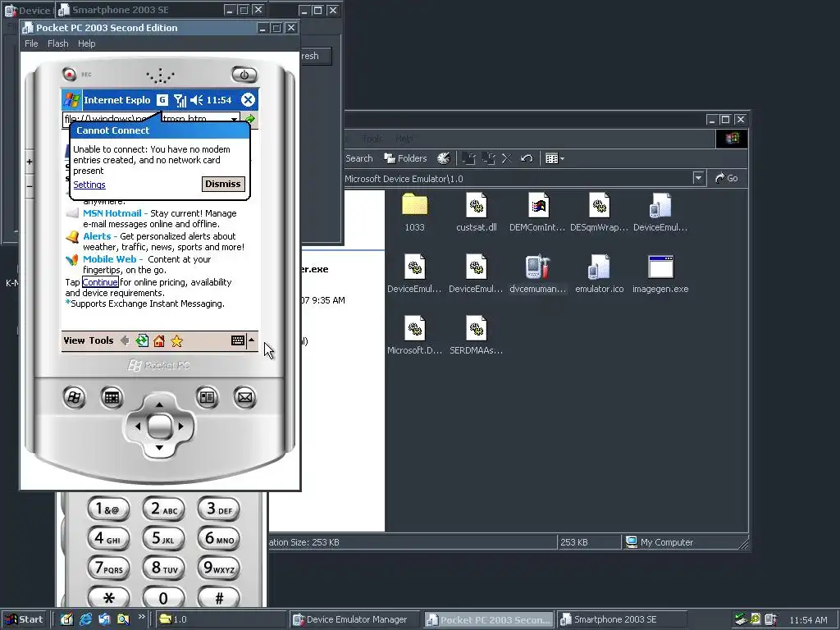The width and height of the screenshot is (840, 630).
Task: Tap the D-pad right arrow
Action: tap(180, 427)
